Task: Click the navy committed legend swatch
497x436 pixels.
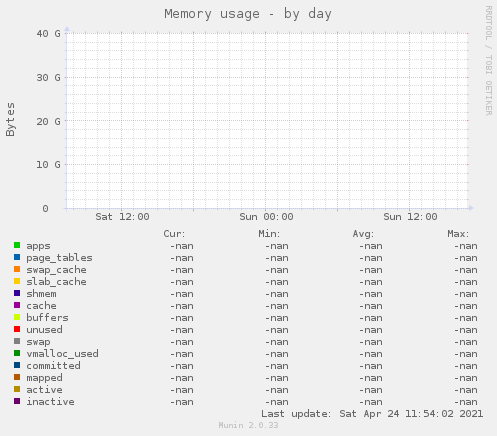Action: pyautogui.click(x=17, y=365)
